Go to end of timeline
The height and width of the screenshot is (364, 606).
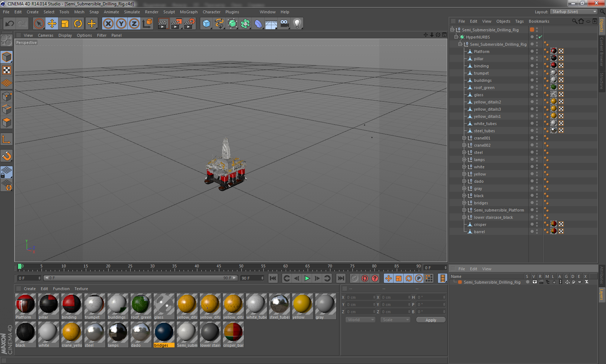tap(341, 278)
